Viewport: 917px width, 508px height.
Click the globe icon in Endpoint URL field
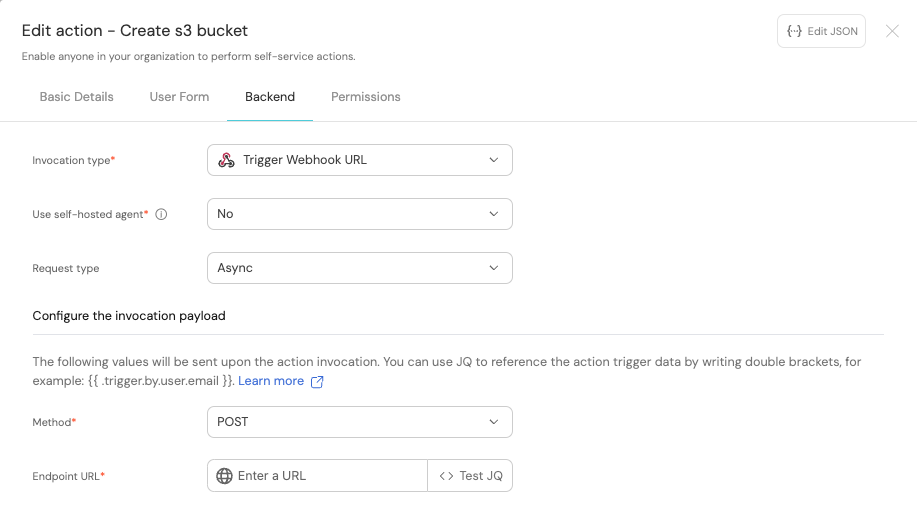click(x=224, y=476)
